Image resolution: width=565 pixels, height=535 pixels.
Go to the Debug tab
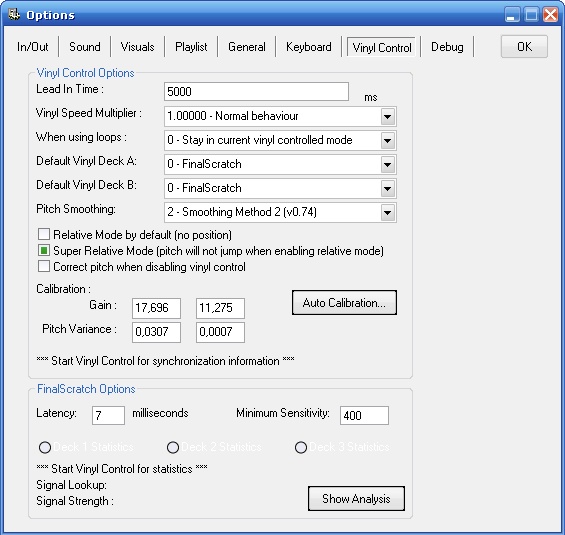pos(447,47)
